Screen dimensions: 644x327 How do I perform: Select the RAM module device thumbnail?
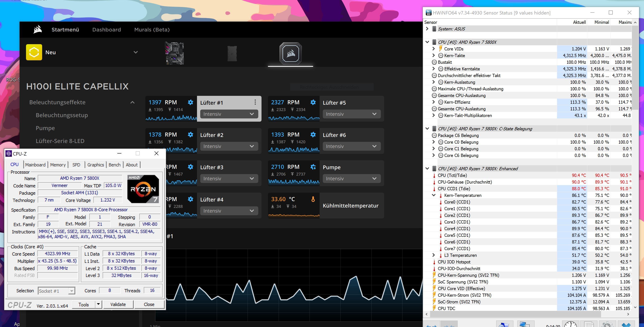(x=232, y=53)
